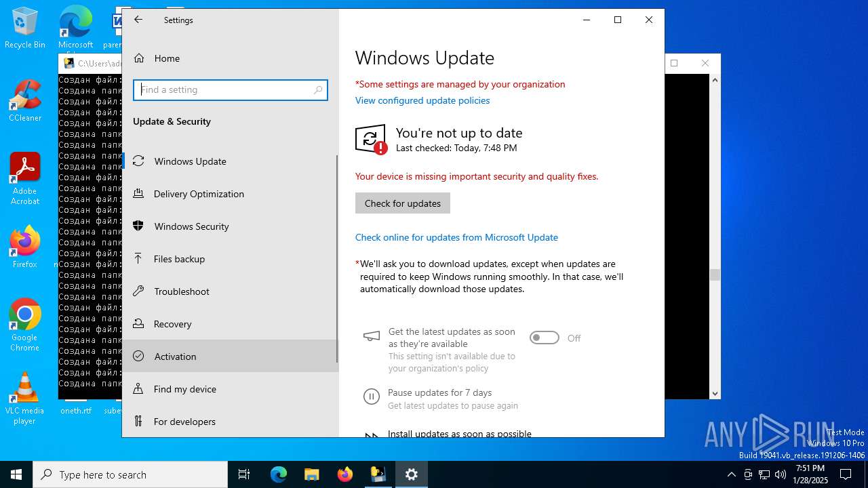This screenshot has height=488, width=868.
Task: Launch Firefox from the taskbar
Action: click(345, 474)
